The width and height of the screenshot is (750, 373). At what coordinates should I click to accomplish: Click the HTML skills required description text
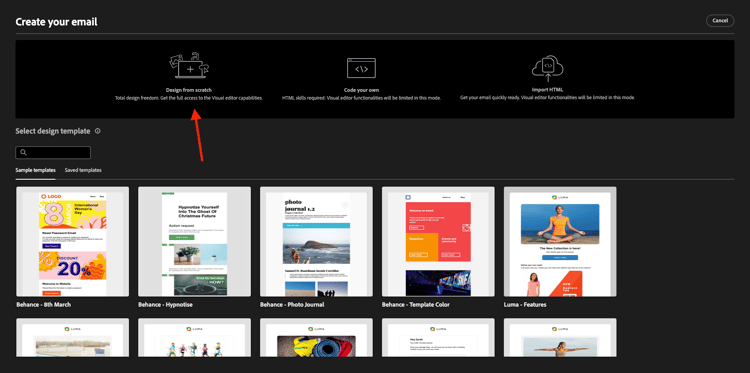click(x=361, y=98)
